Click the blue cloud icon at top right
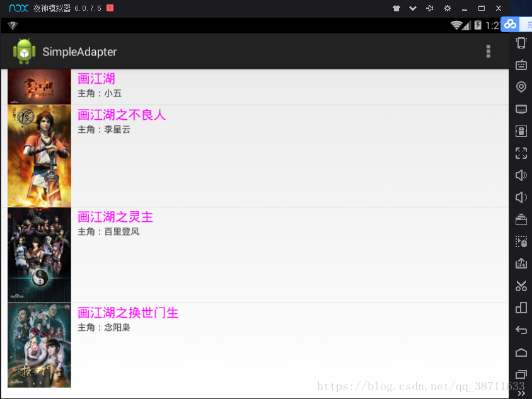This screenshot has height=399, width=532. [510, 24]
